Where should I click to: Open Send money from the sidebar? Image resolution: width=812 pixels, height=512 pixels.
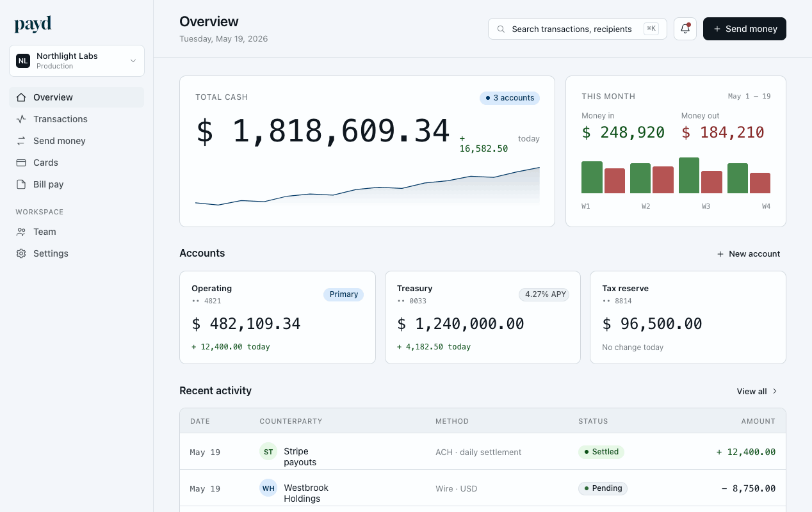pos(76,141)
